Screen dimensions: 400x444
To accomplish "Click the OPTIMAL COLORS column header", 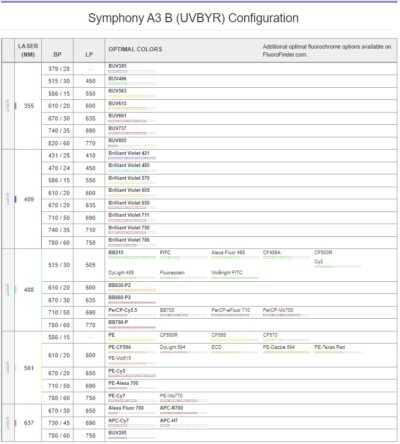I will pyautogui.click(x=135, y=49).
